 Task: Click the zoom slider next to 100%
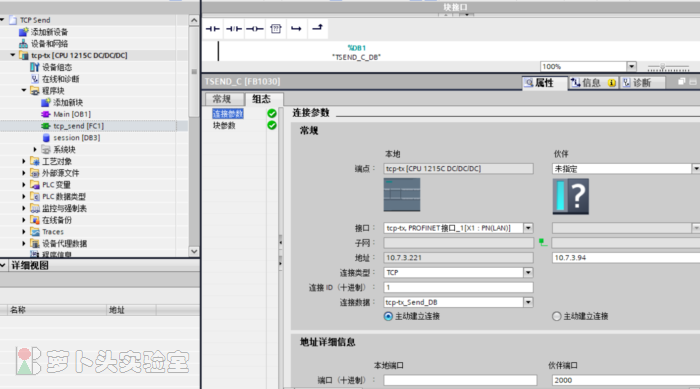click(668, 67)
